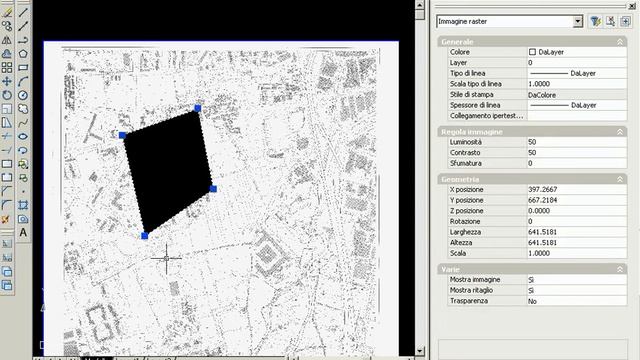Collapse the Geometria section
Image resolution: width=640 pixels, height=360 pixels.
(x=620, y=179)
